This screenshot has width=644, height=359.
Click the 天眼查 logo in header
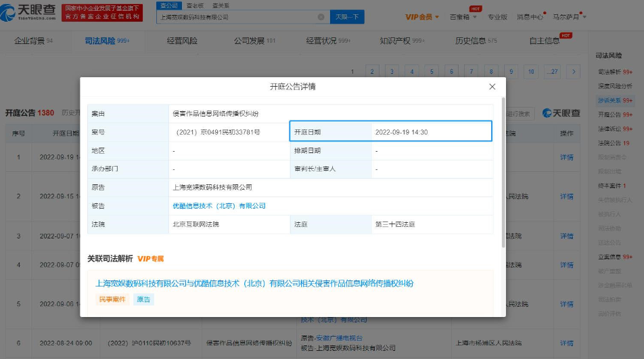tap(28, 12)
